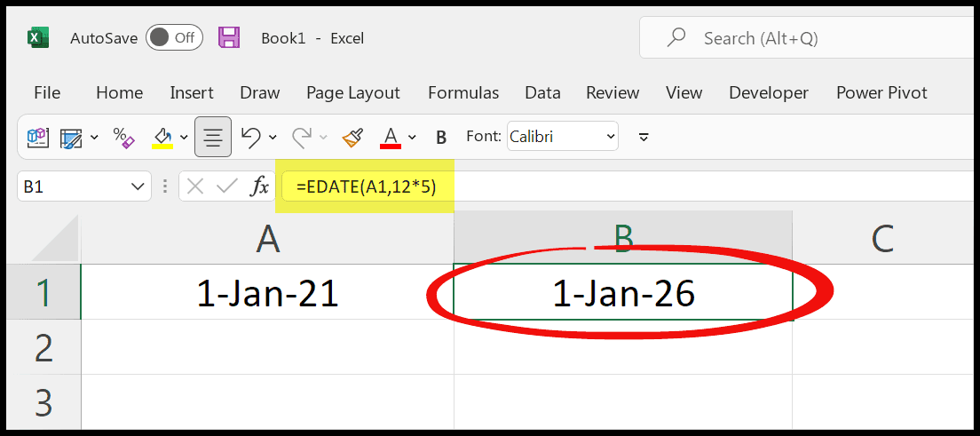Click the Undo arrow icon
980x436 pixels.
coord(250,137)
